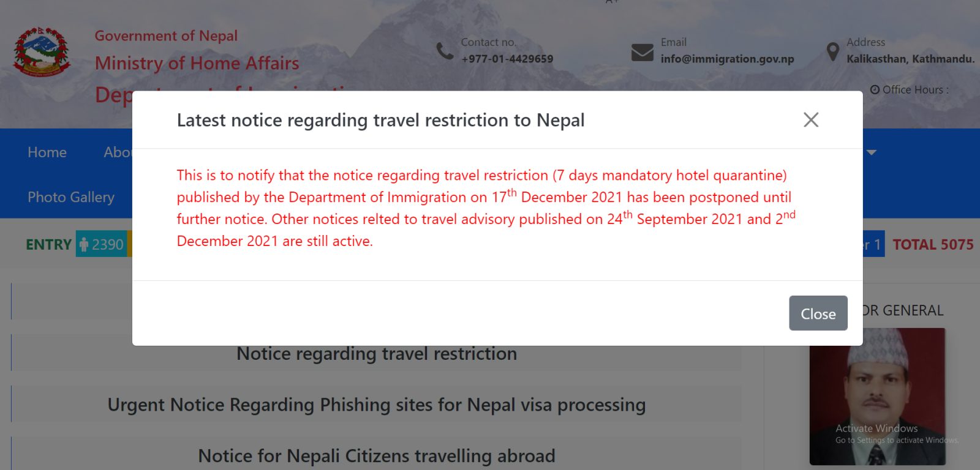This screenshot has height=470, width=980.
Task: Click the green ENTRY counter label
Action: [49, 245]
